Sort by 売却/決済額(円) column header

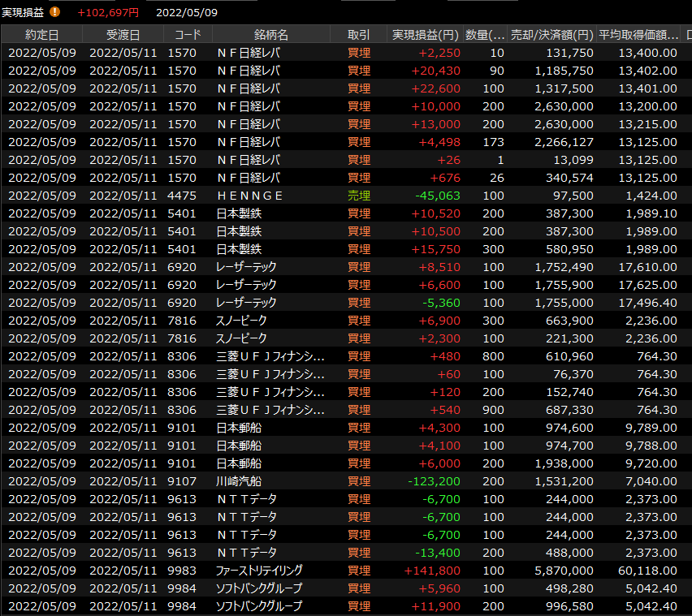(551, 35)
